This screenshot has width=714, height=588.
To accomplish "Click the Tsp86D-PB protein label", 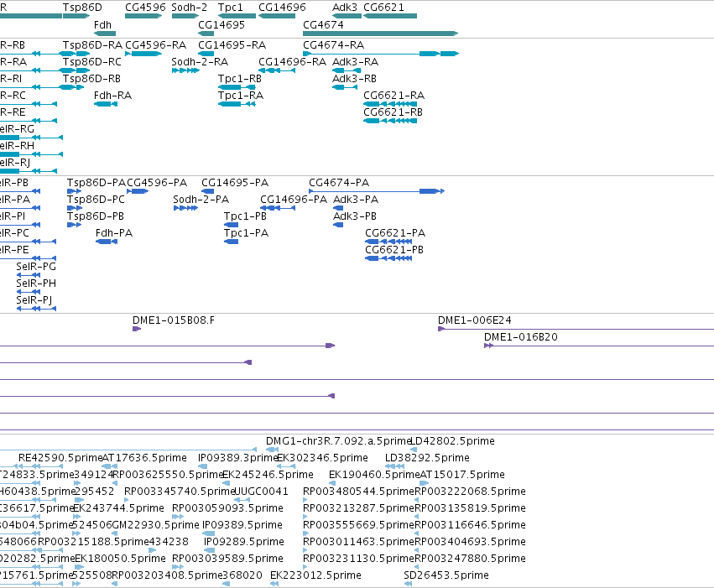I will 95,216.
